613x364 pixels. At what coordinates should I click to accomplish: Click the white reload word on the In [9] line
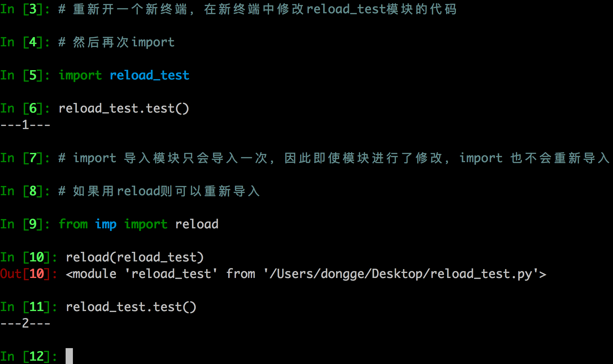coord(197,224)
